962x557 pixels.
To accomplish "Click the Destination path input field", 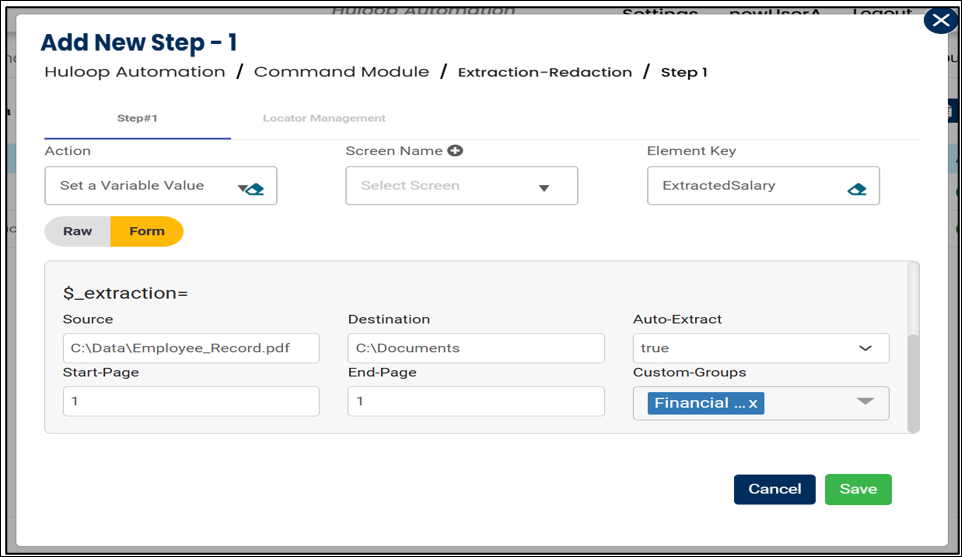I will click(x=476, y=348).
